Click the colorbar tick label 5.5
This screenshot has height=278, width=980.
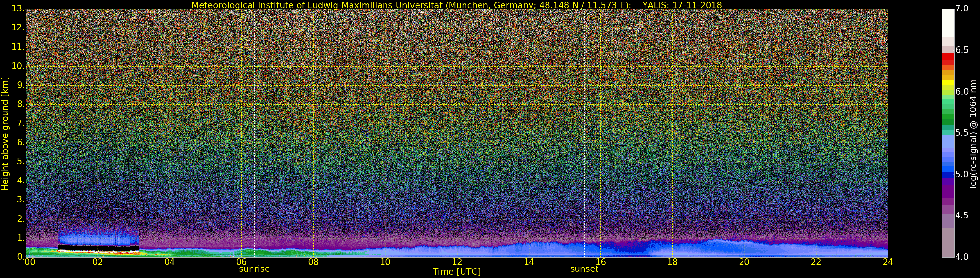coord(962,133)
